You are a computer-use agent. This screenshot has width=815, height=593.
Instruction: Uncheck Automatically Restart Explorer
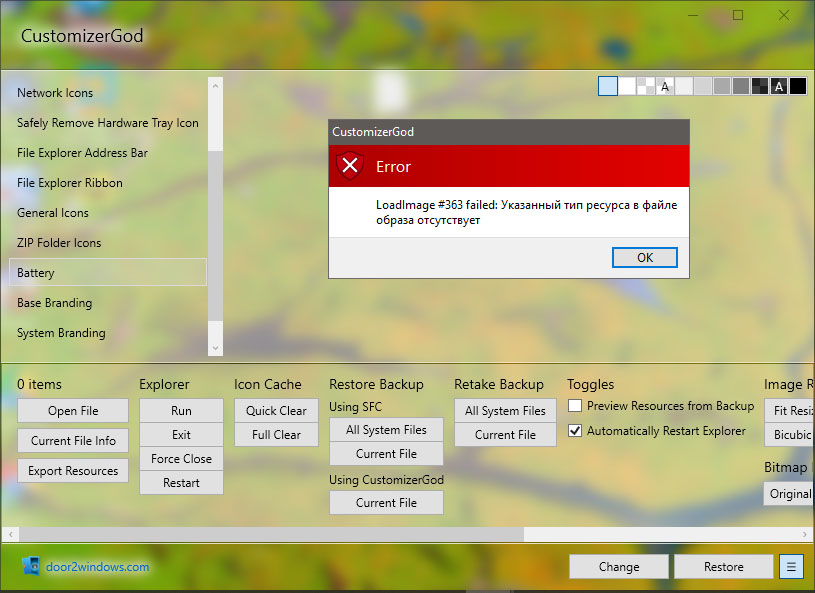tap(575, 430)
